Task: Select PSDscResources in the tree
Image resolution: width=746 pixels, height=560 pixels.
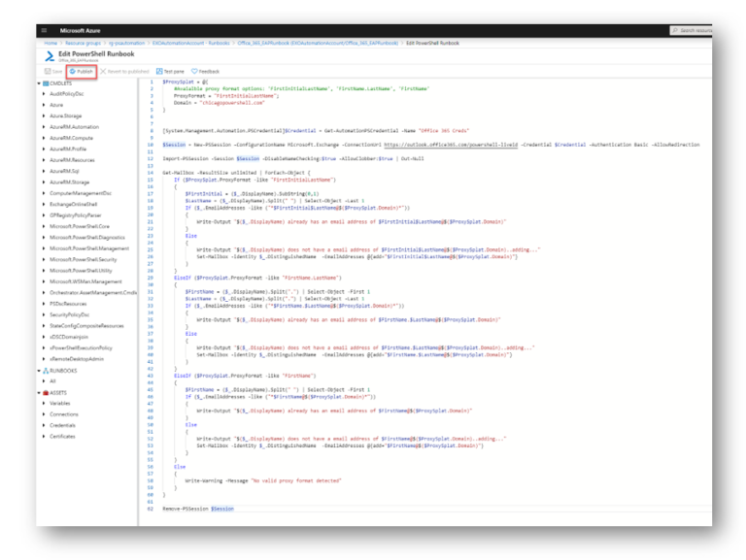Action: pyautogui.click(x=68, y=304)
